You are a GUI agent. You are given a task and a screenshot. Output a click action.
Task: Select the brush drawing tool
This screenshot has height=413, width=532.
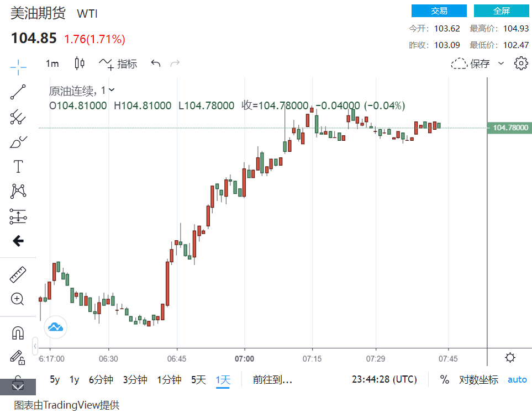point(18,142)
